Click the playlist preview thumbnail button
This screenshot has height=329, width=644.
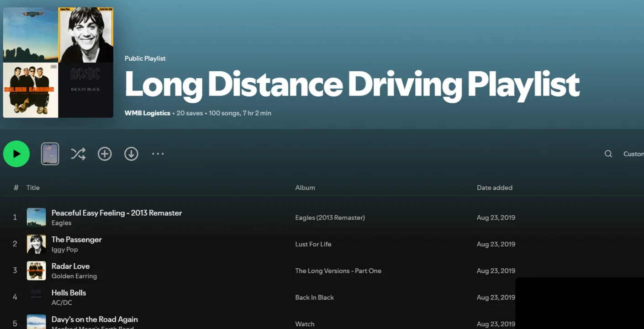coord(50,154)
